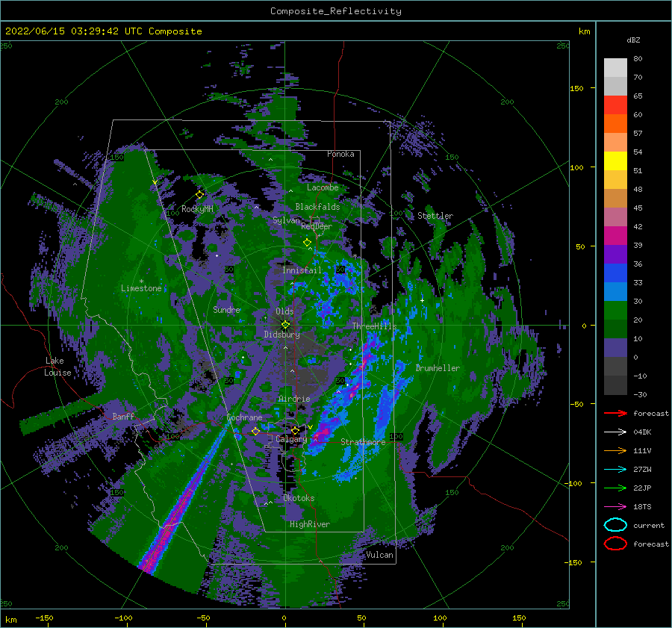Select the yellow 54-51 dBZ swatch
This screenshot has width=672, height=628.
tap(615, 161)
